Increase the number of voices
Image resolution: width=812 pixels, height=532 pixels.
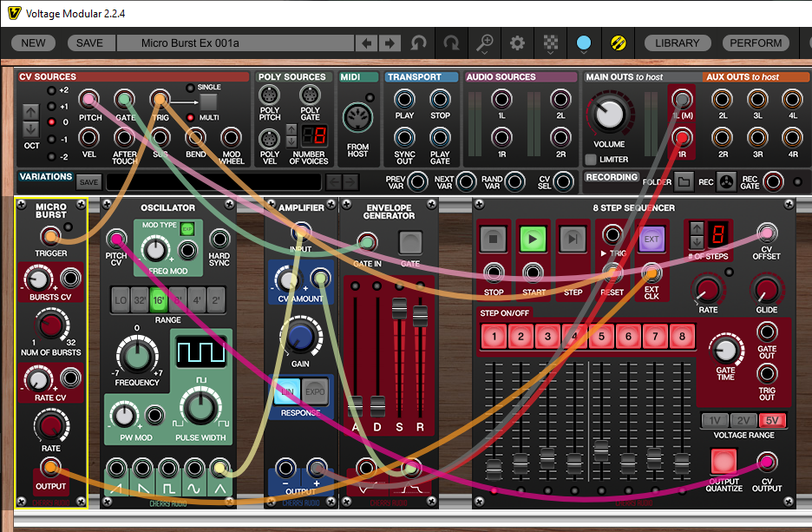point(291,129)
